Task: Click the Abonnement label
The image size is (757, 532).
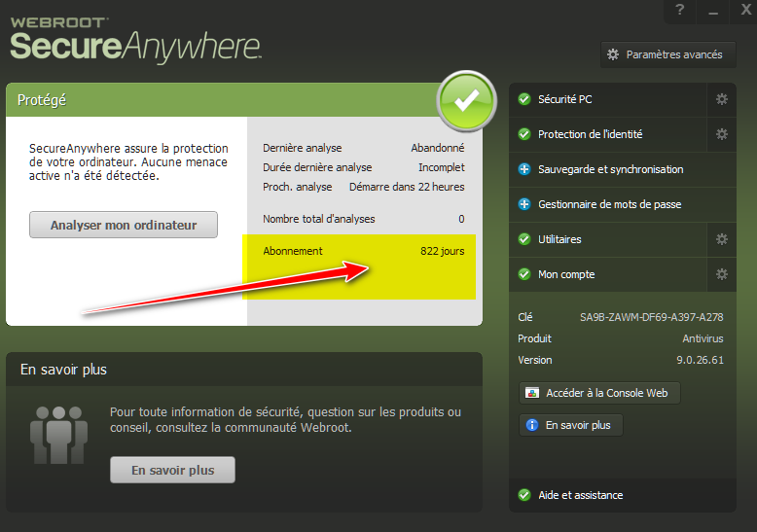Action: tap(293, 251)
